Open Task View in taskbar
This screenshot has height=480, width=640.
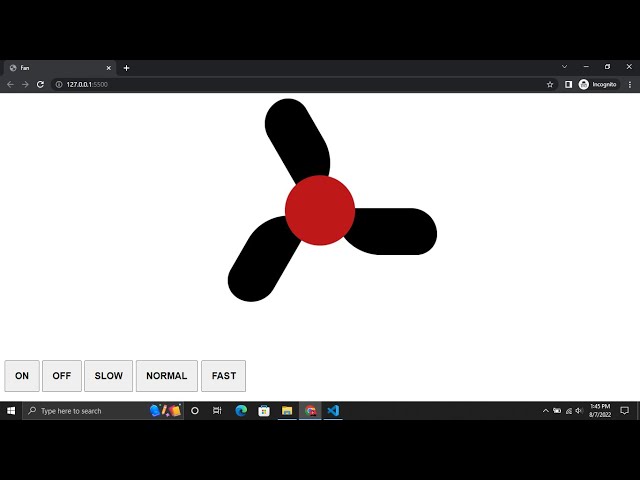tap(217, 411)
